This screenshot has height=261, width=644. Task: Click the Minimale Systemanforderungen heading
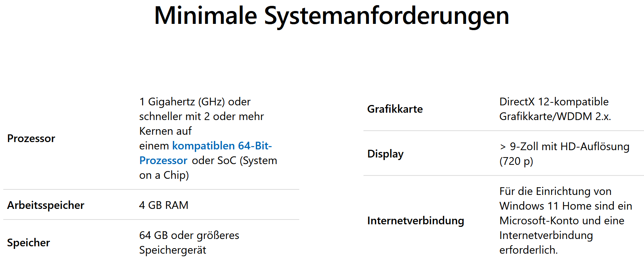(332, 16)
